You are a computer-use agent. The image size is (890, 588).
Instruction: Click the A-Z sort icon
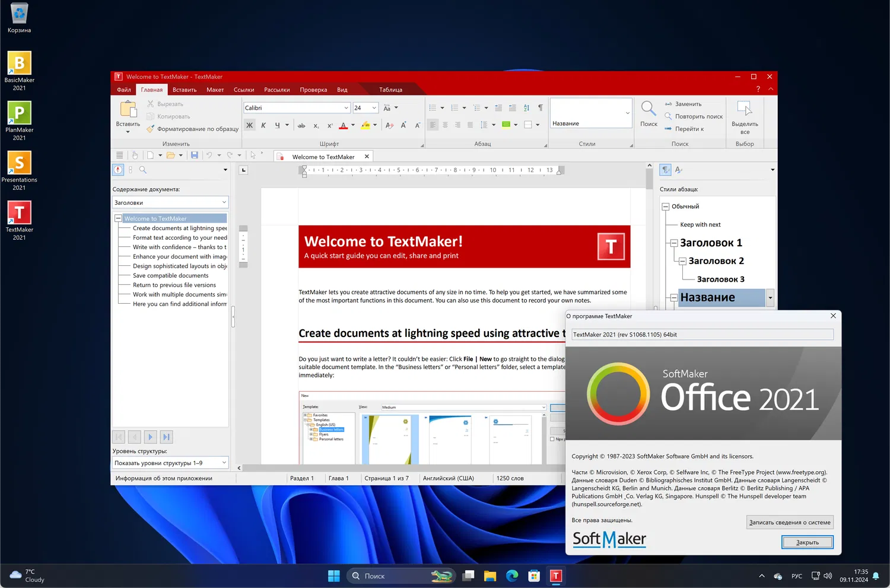click(526, 108)
